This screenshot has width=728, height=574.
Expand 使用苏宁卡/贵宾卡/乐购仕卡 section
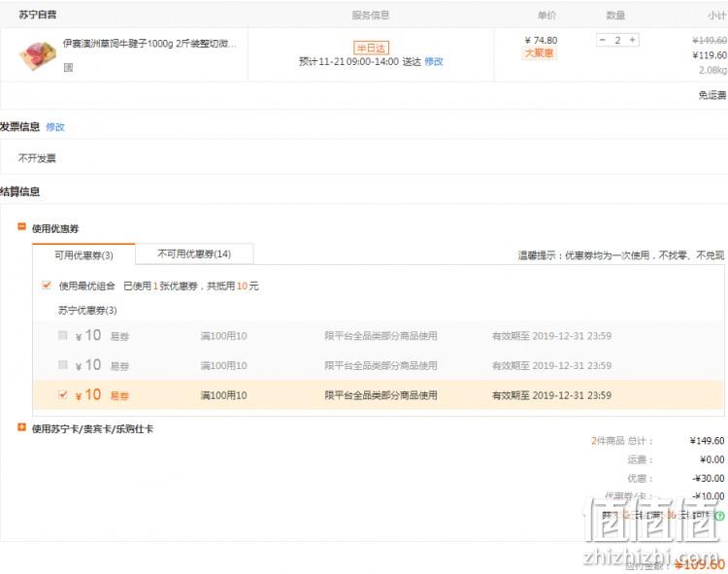pos(21,426)
